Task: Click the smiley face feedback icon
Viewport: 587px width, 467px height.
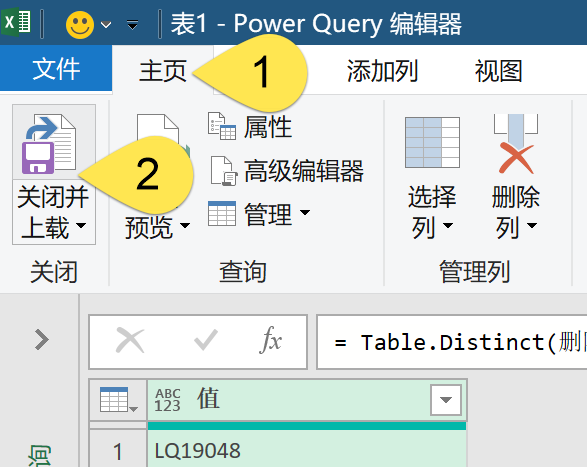Action: pyautogui.click(x=80, y=25)
